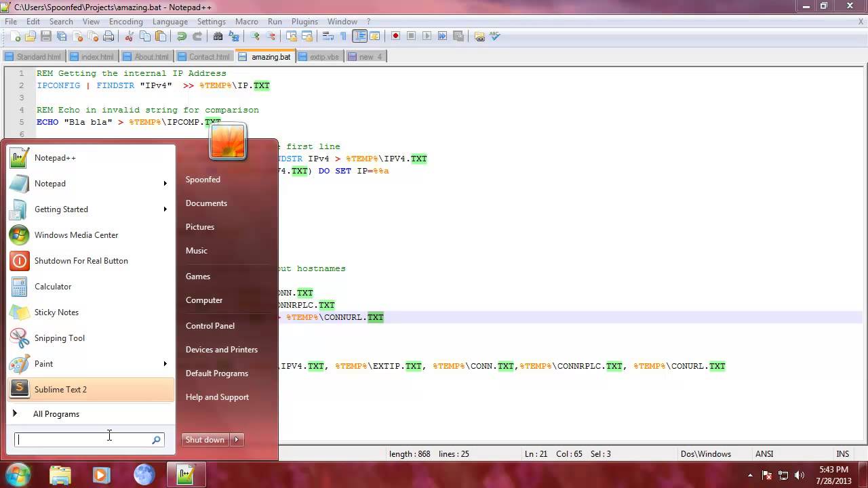
Task: Open Devices and Printers link
Action: (222, 350)
